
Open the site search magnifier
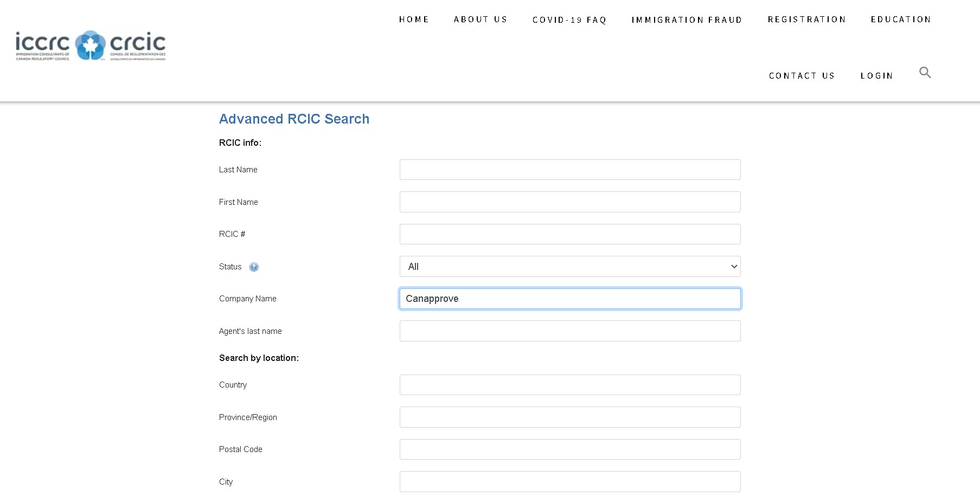click(925, 73)
